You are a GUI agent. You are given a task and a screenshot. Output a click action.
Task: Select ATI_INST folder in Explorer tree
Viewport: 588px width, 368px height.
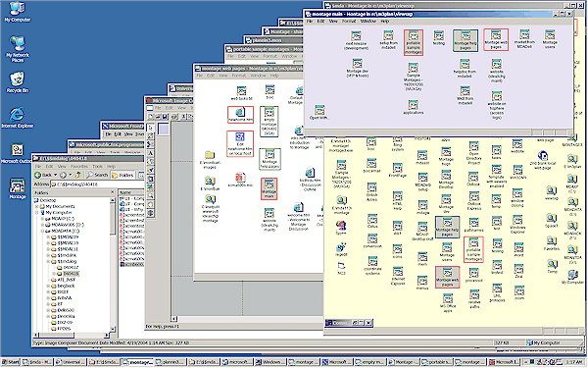[63, 280]
